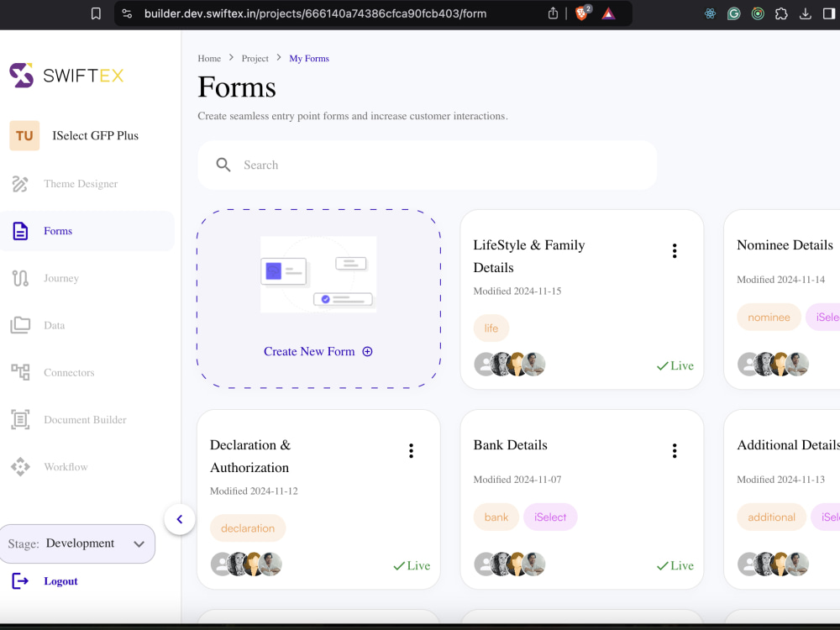
Task: Click the Data folder icon
Action: click(20, 325)
